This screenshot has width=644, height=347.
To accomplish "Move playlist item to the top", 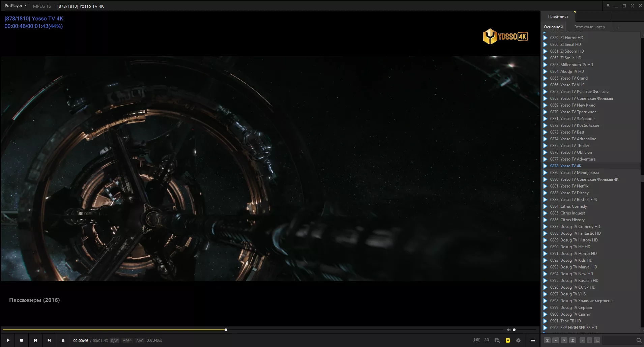I will pyautogui.click(x=547, y=340).
